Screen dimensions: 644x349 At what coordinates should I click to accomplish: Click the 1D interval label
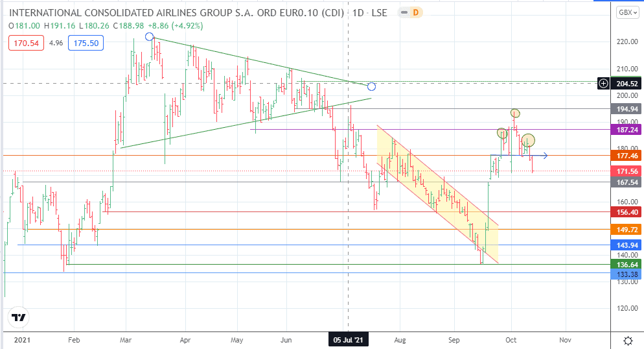tap(358, 13)
